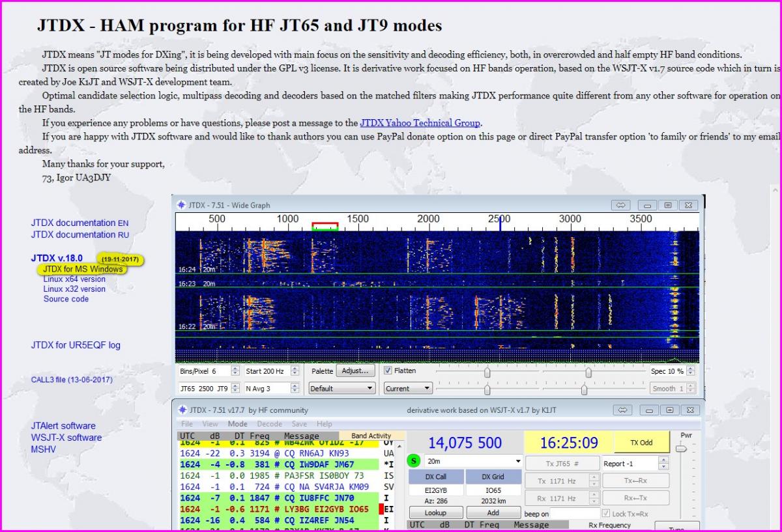Expand the Current spectrum dropdown

[408, 388]
